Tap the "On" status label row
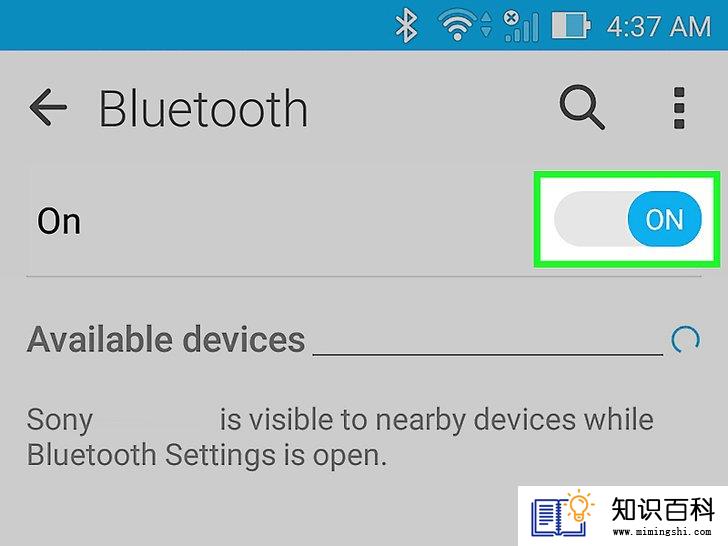 pos(279,221)
